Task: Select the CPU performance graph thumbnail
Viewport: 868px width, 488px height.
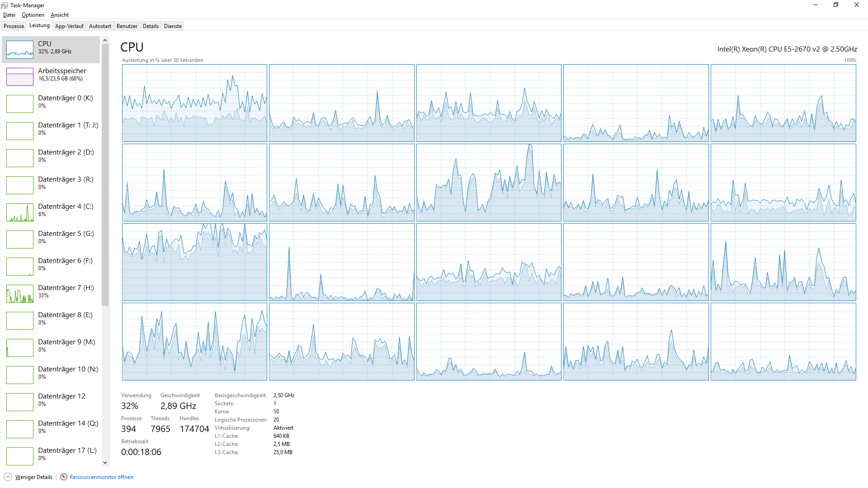Action: click(x=20, y=50)
